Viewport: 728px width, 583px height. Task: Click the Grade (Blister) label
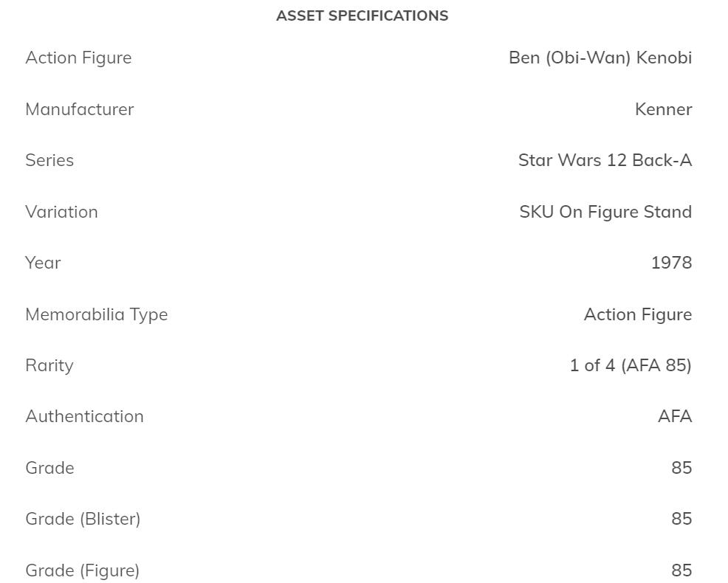pyautogui.click(x=83, y=519)
